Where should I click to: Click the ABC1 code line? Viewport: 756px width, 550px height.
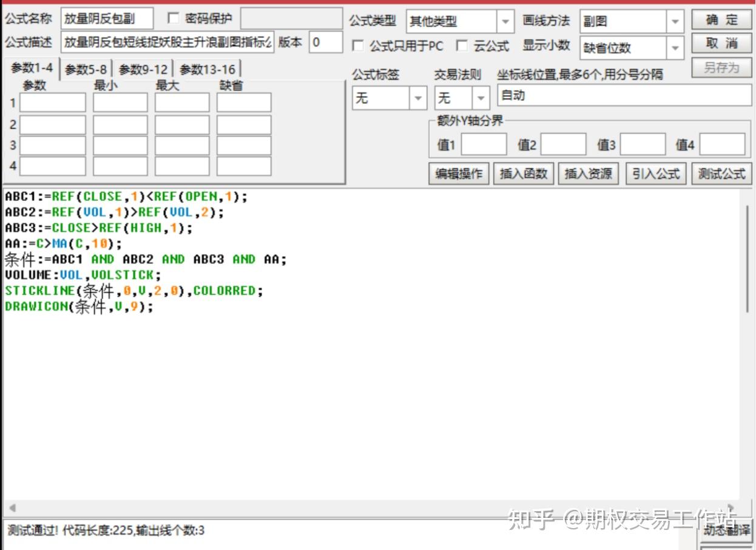[x=126, y=197]
